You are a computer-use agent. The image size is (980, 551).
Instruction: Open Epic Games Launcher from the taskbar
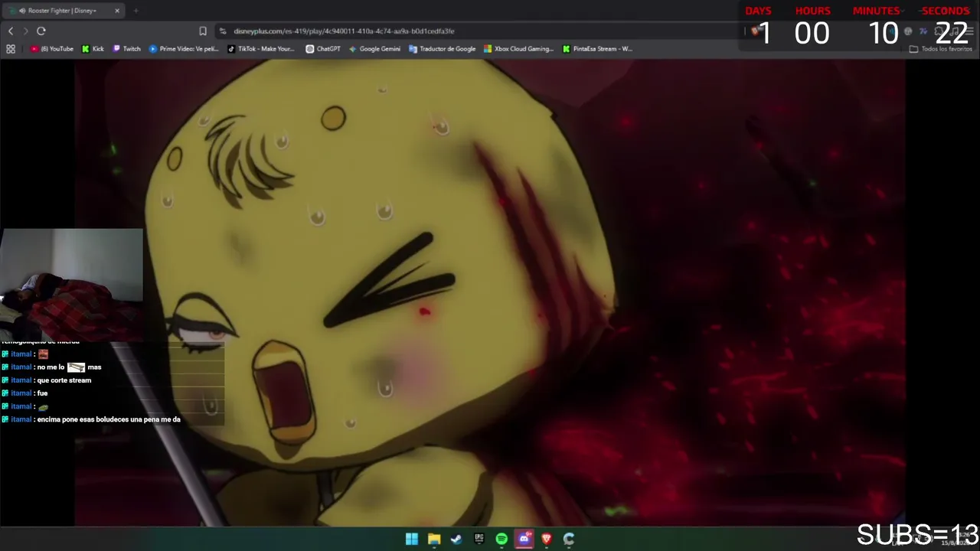[x=479, y=539]
